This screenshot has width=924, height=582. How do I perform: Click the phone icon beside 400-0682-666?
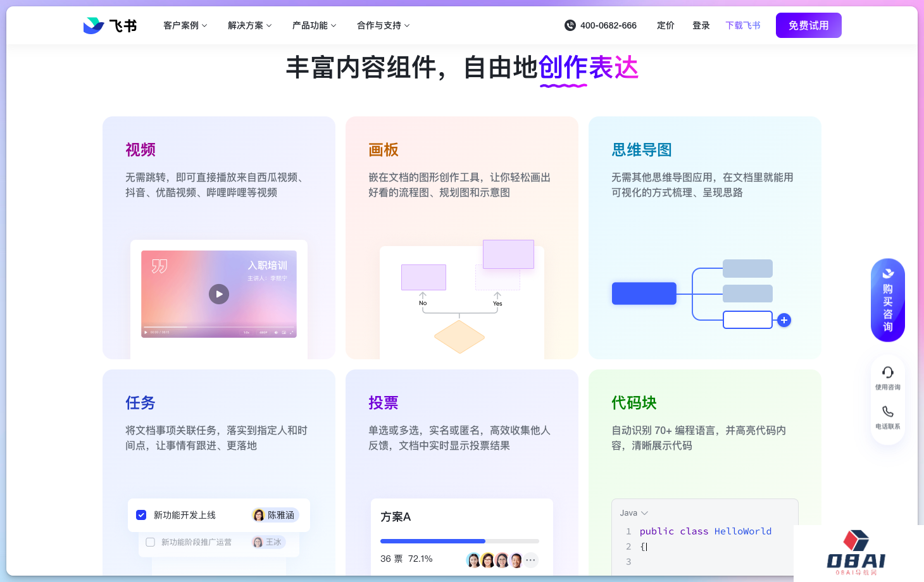click(x=570, y=25)
